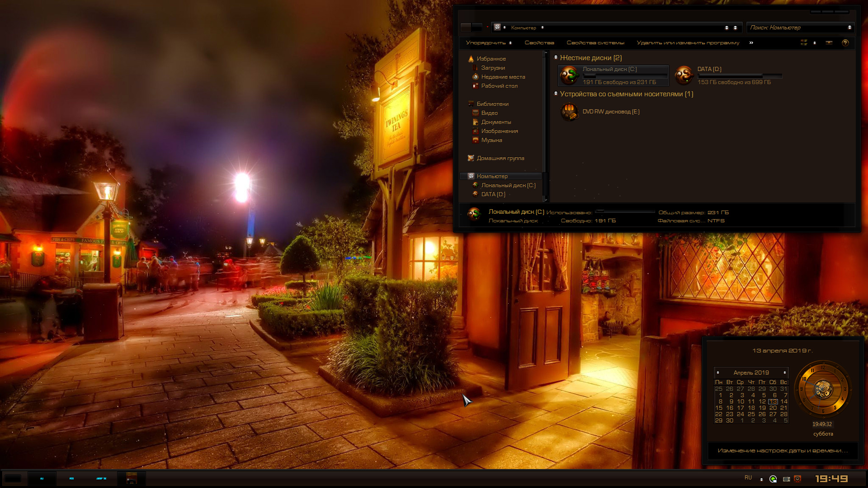Screen dimensions: 868x488
Task: Show hidden tray icons arrow
Action: [x=761, y=479]
